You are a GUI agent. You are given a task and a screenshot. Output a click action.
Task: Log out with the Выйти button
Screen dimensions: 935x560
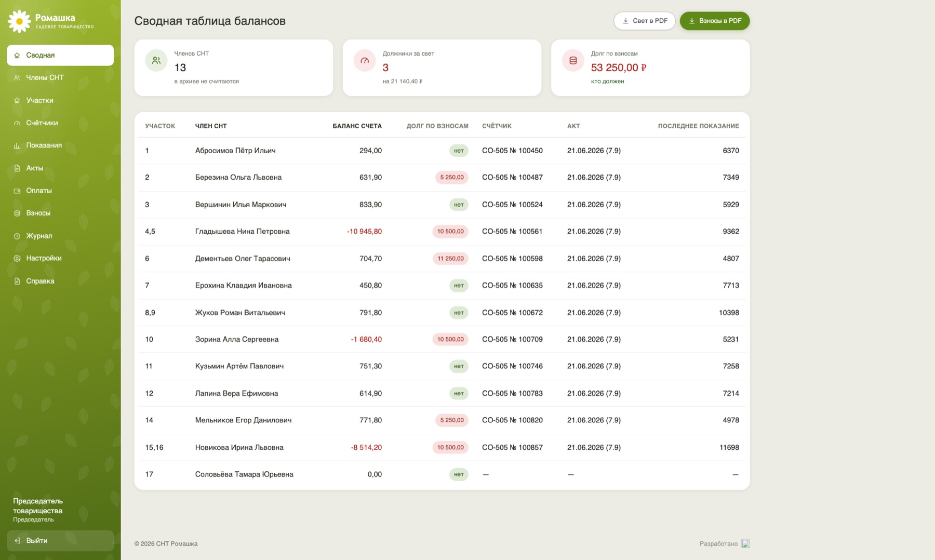60,540
